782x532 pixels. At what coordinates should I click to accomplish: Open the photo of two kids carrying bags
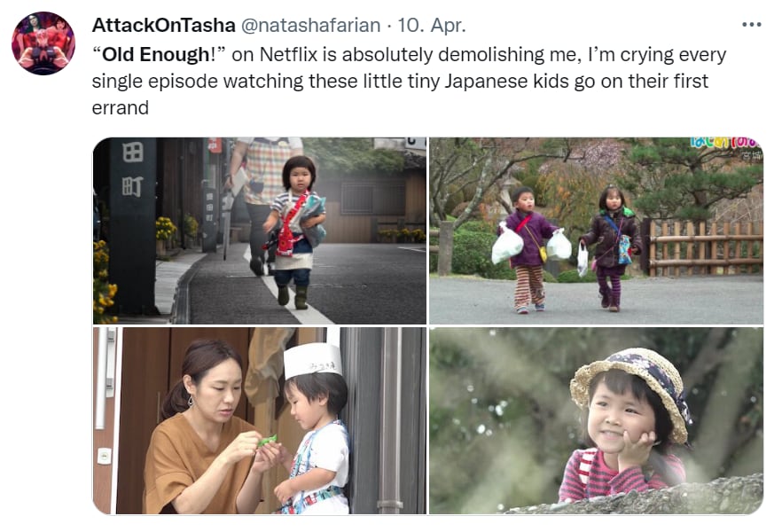pyautogui.click(x=596, y=231)
